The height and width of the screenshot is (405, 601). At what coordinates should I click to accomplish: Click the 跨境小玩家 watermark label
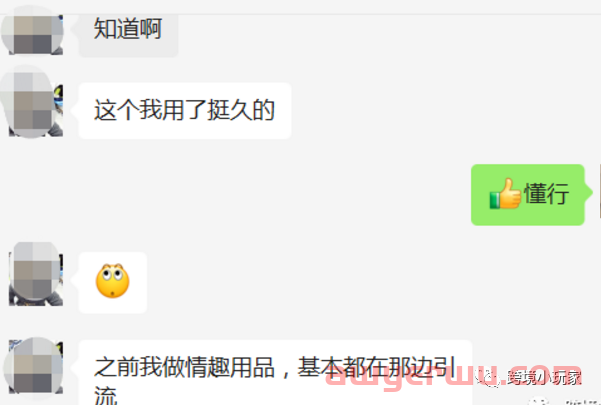[x=544, y=378]
